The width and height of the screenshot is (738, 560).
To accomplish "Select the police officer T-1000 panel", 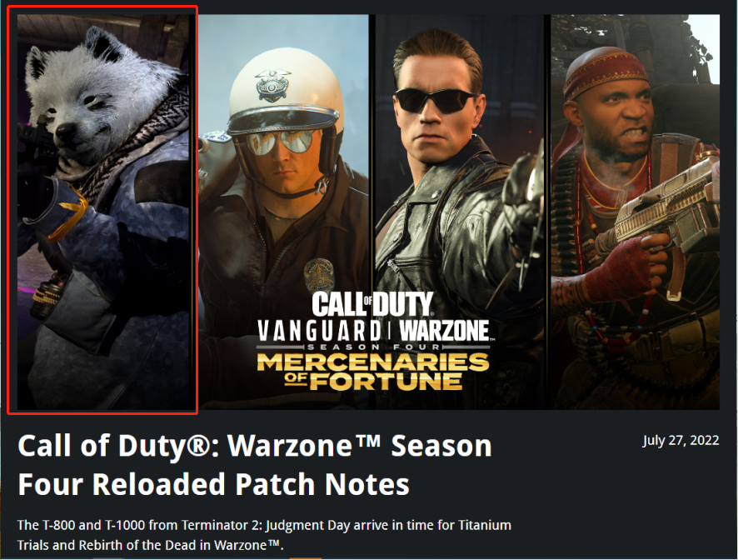I will [x=284, y=211].
